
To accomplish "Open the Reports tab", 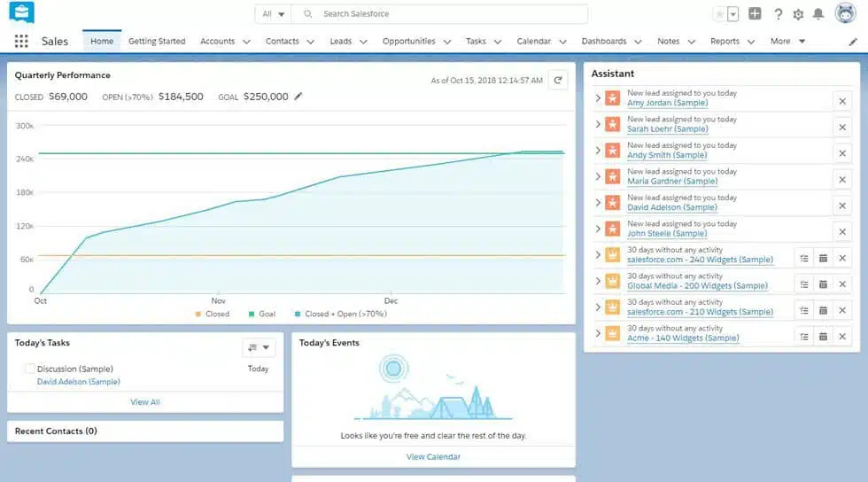I will [x=725, y=41].
